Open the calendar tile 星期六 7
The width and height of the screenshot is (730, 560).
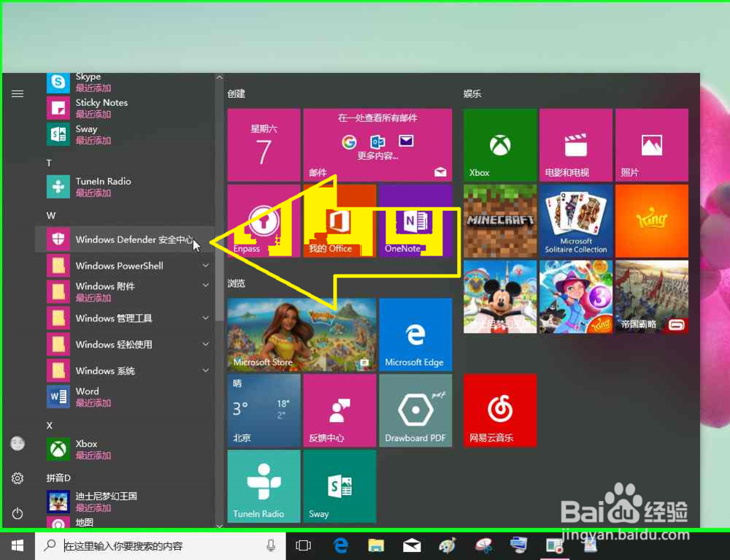pyautogui.click(x=264, y=145)
